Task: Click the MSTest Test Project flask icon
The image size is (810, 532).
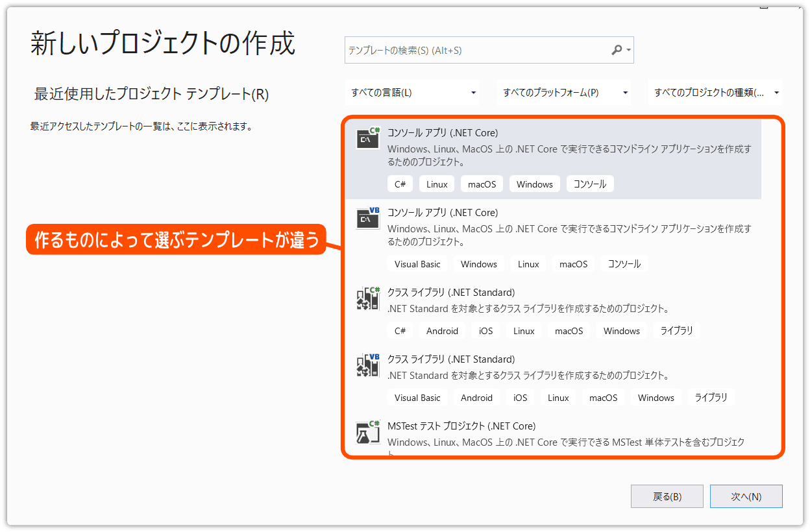Action: [368, 431]
